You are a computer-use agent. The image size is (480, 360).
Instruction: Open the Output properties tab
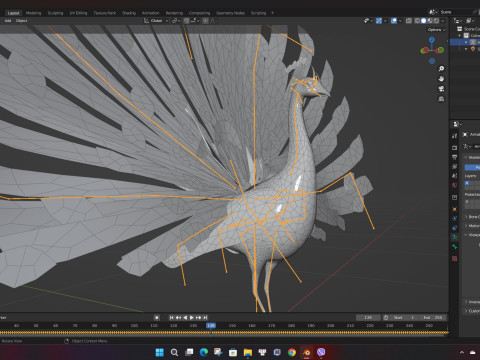pyautogui.click(x=454, y=157)
